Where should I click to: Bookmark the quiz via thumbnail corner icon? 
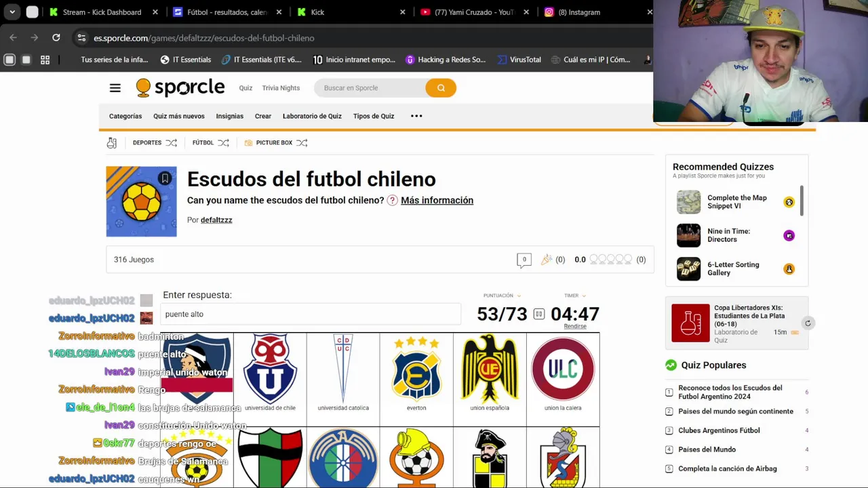pyautogui.click(x=165, y=178)
